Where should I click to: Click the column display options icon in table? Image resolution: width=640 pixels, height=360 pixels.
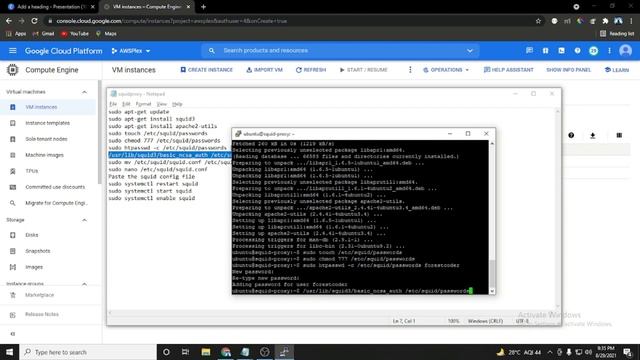click(619, 135)
